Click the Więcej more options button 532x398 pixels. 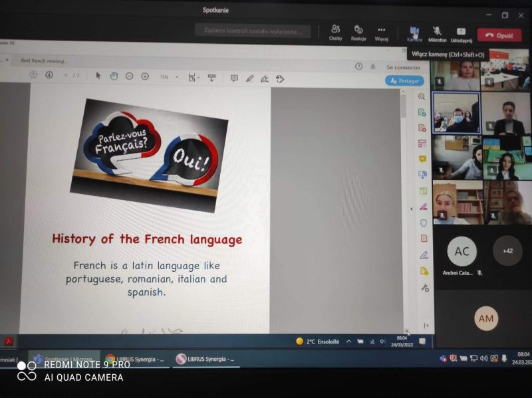tap(381, 32)
